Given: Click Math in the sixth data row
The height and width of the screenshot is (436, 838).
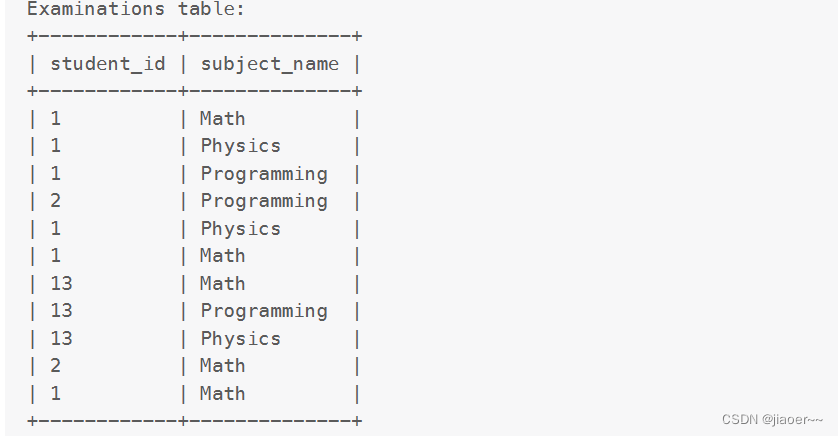Looking at the screenshot, I should (223, 256).
